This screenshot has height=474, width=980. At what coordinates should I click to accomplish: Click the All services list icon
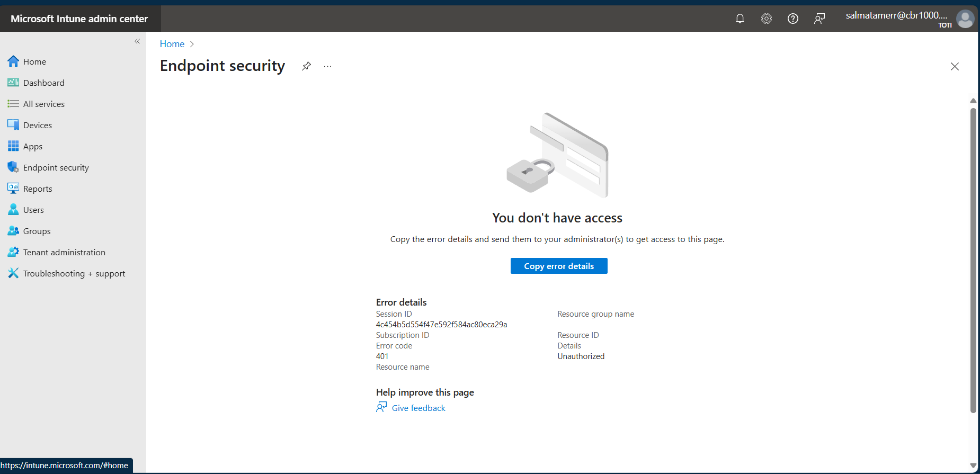pos(13,104)
